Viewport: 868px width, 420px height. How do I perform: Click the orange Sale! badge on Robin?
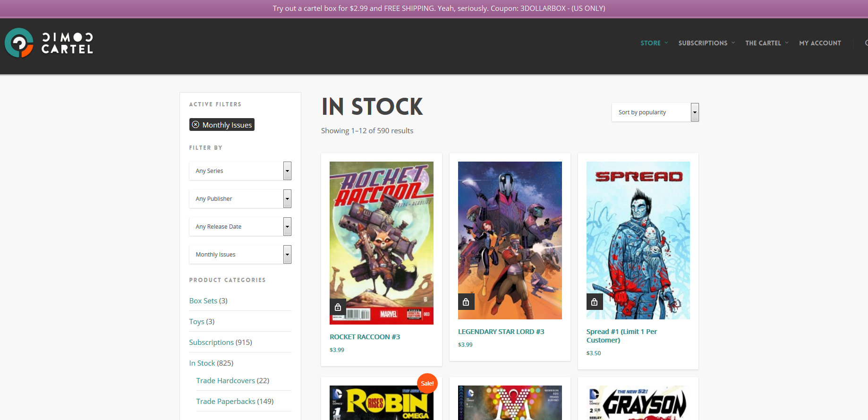pos(427,383)
